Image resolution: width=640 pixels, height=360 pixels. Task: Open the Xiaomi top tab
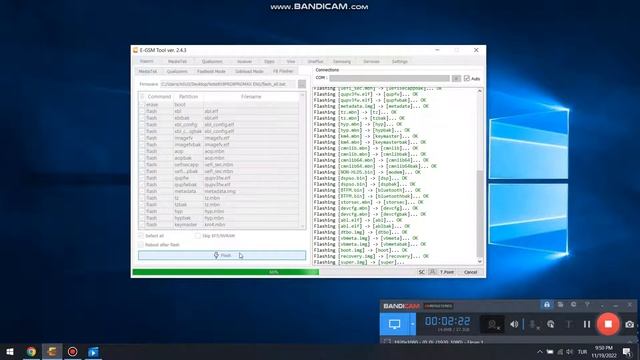(x=147, y=62)
